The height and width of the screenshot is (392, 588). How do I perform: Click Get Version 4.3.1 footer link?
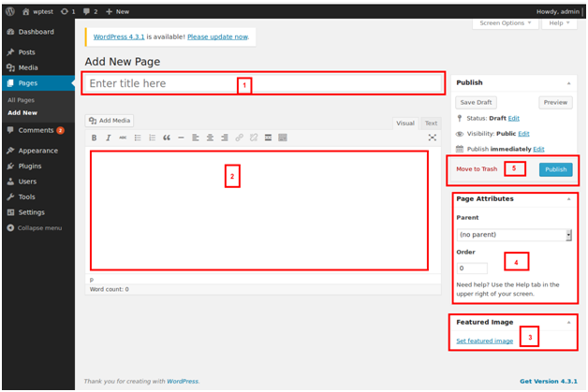pos(549,381)
